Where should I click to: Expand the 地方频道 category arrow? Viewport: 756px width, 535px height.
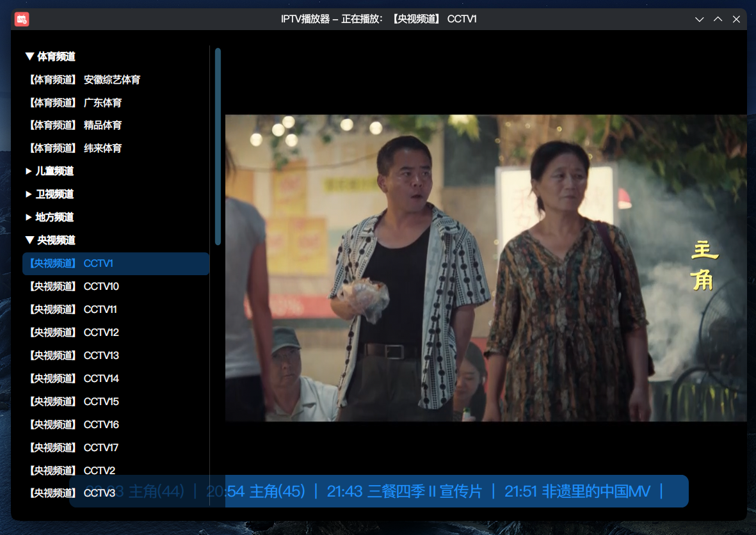pos(29,218)
